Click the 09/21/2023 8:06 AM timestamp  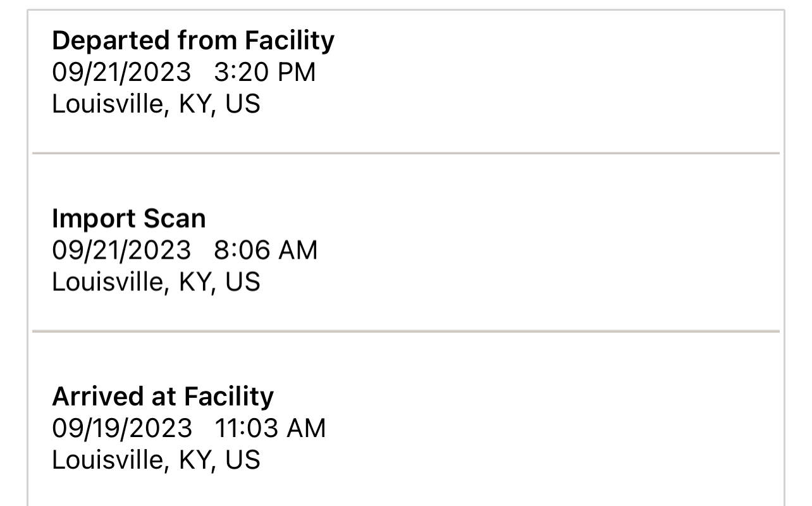coord(185,250)
